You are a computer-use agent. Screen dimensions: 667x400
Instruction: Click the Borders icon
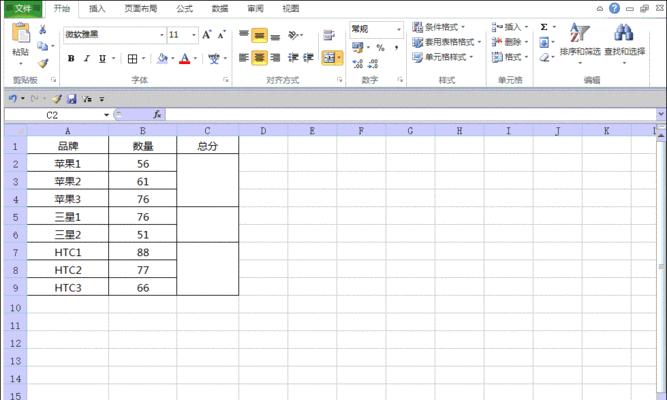pos(132,59)
